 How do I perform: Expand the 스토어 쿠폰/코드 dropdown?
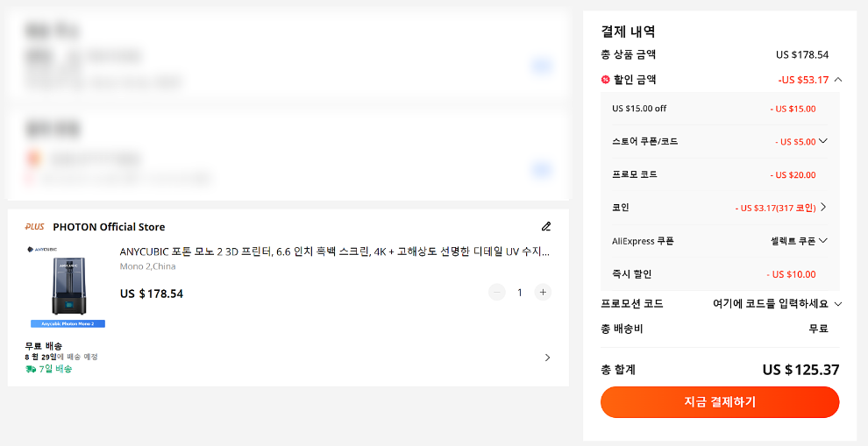822,141
